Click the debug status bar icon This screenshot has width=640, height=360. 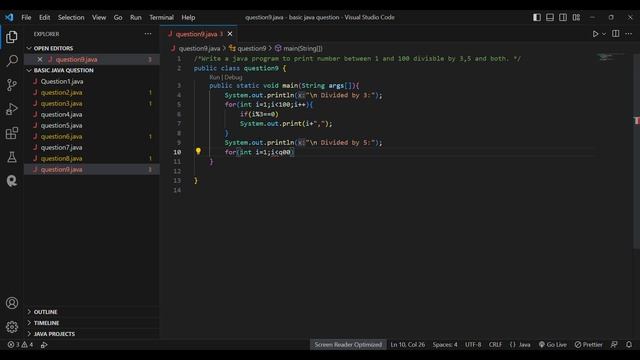pos(44,345)
